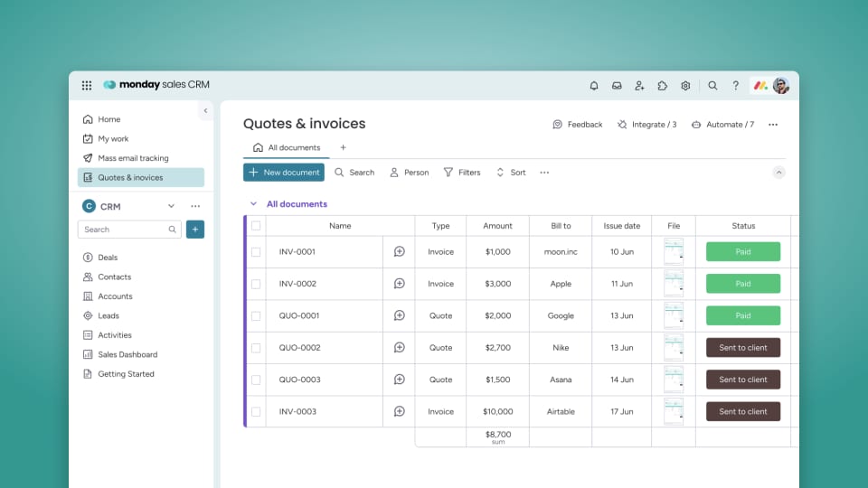
Task: Add an update to QUO-0002
Action: [x=399, y=347]
